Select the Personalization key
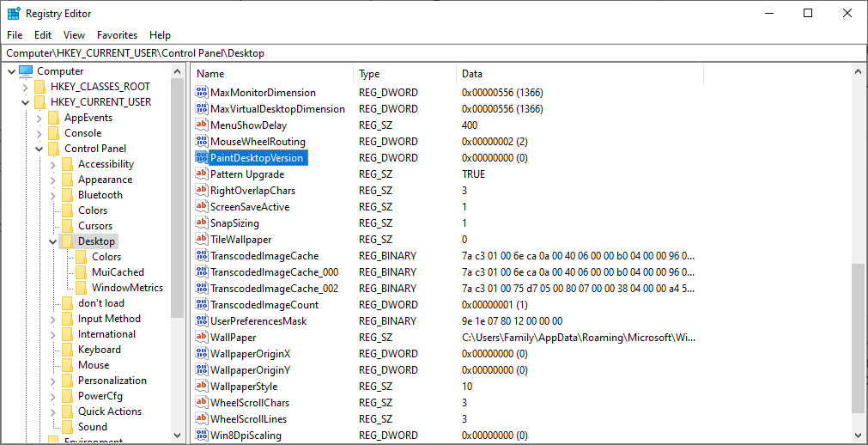Viewport: 868px width, 445px height. [x=112, y=381]
